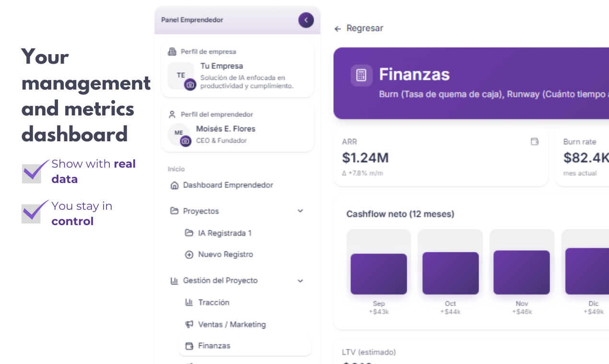Click the calculator icon on the Finanzas banner
This screenshot has height=364, width=609.
[361, 75]
